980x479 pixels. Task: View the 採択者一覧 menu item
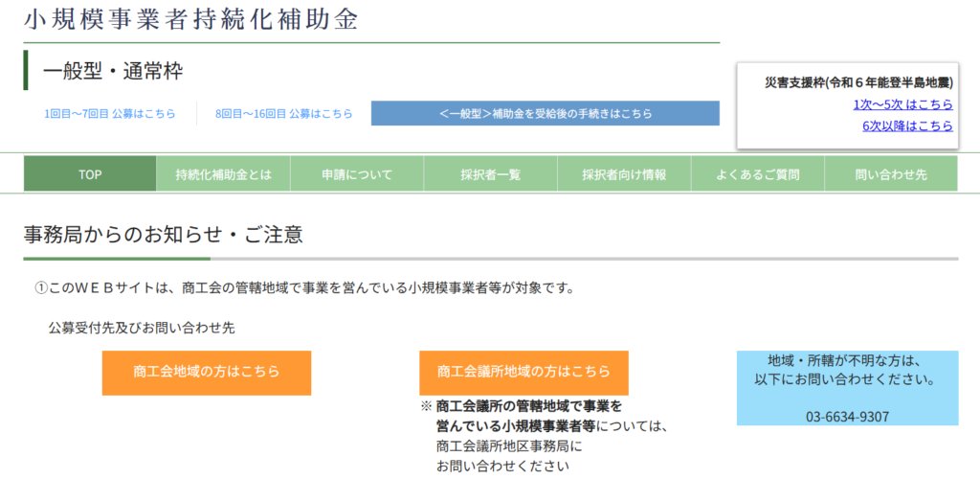490,174
